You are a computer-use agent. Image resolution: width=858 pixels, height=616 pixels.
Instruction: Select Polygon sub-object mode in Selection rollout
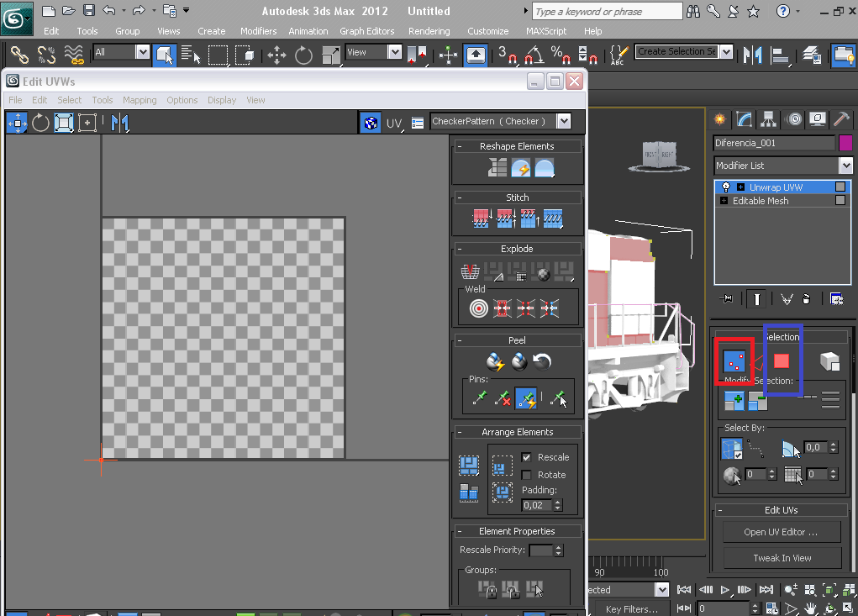click(782, 361)
